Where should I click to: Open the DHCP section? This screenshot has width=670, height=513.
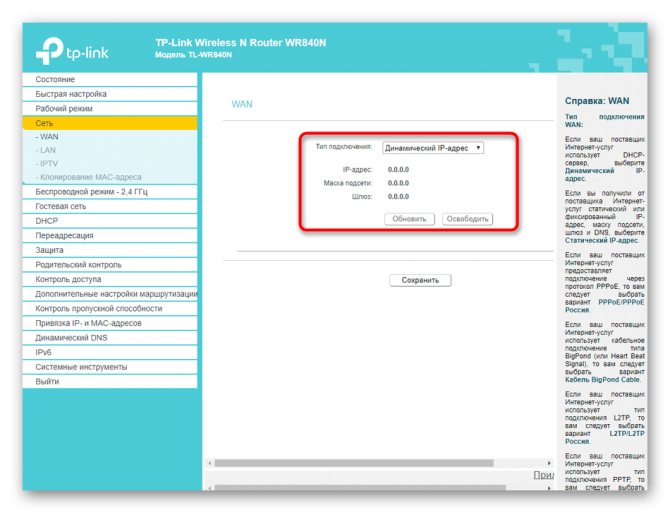[x=110, y=221]
